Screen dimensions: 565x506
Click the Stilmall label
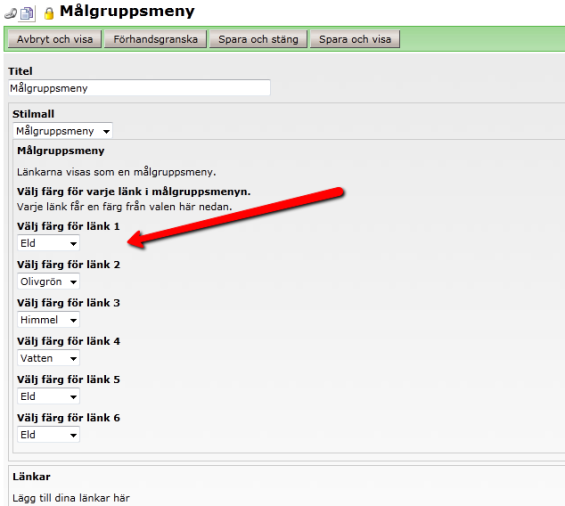(x=33, y=114)
